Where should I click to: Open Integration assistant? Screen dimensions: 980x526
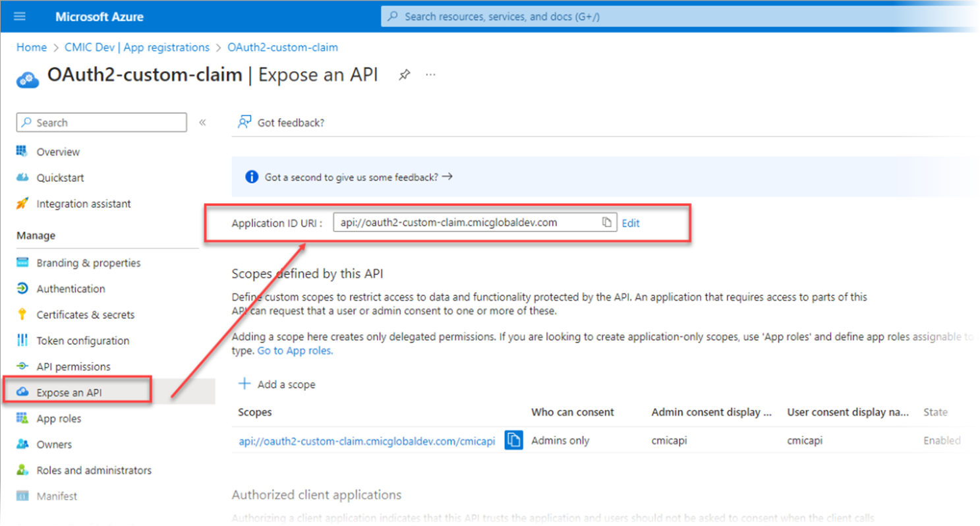[84, 204]
